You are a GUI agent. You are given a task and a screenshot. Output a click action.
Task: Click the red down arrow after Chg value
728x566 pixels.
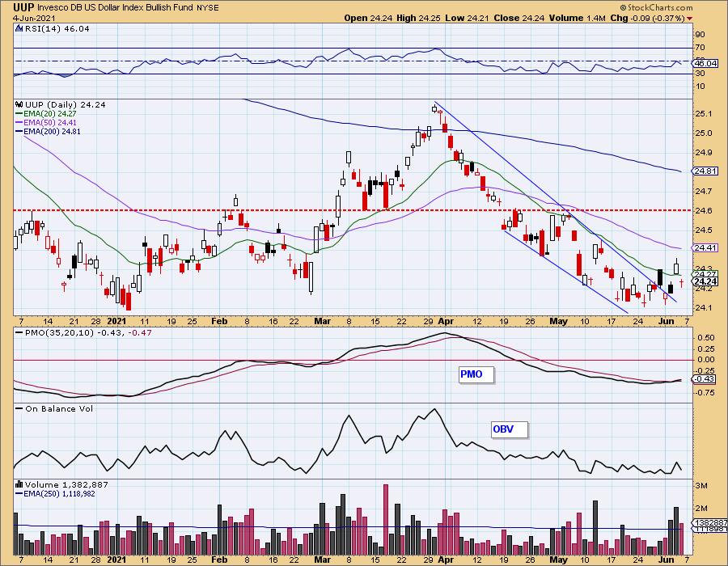[689, 19]
